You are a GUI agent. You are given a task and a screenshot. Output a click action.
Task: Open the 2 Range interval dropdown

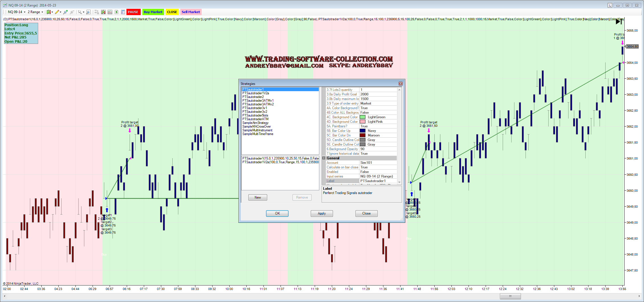35,12
